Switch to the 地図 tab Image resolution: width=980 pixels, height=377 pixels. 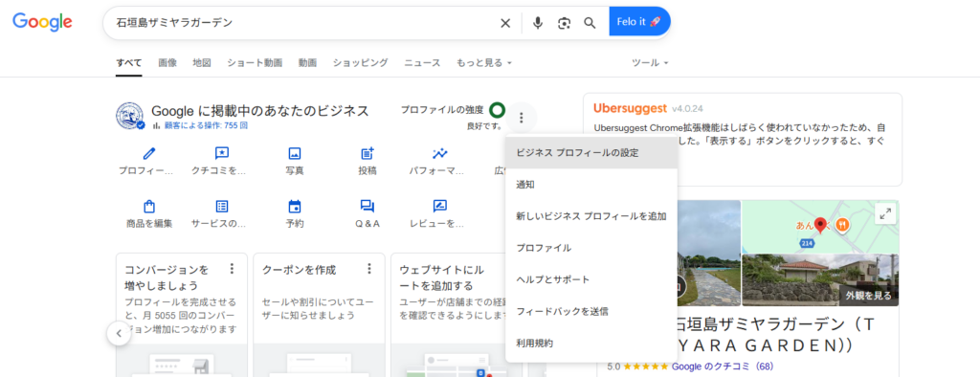202,62
